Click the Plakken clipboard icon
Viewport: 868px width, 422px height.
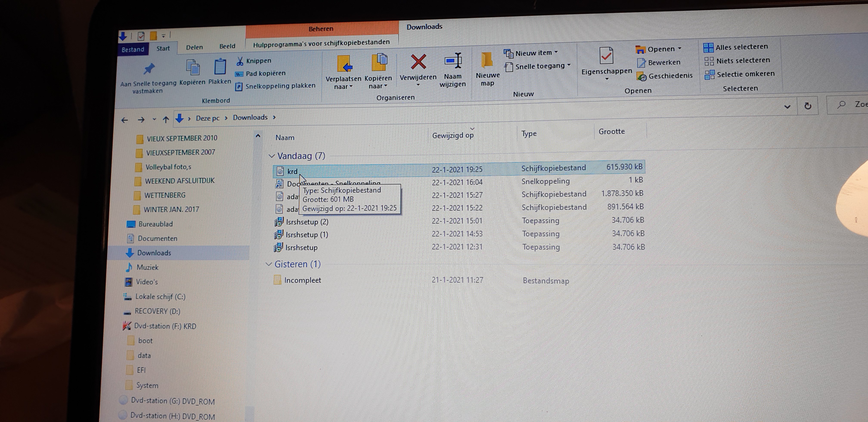220,66
